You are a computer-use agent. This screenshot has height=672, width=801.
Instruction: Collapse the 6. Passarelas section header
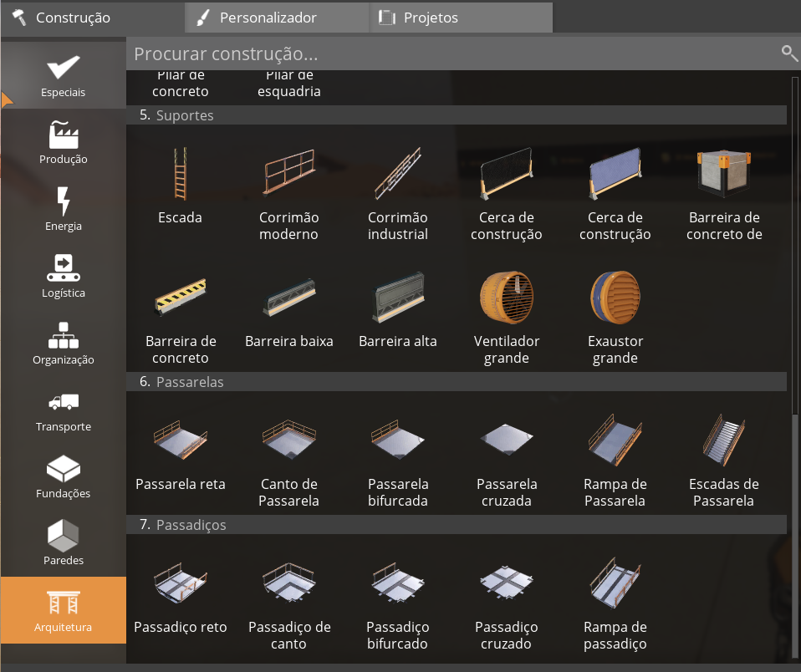tap(457, 381)
